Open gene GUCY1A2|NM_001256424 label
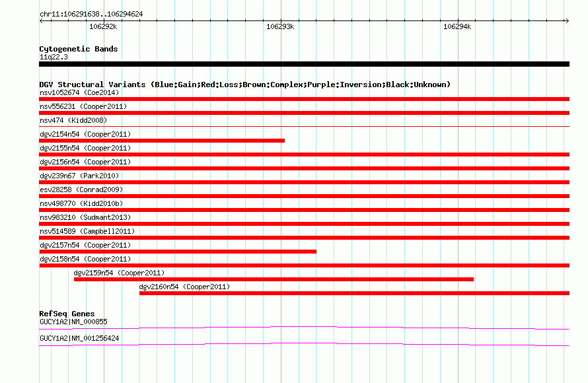The height and width of the screenshot is (383, 588). (x=79, y=338)
